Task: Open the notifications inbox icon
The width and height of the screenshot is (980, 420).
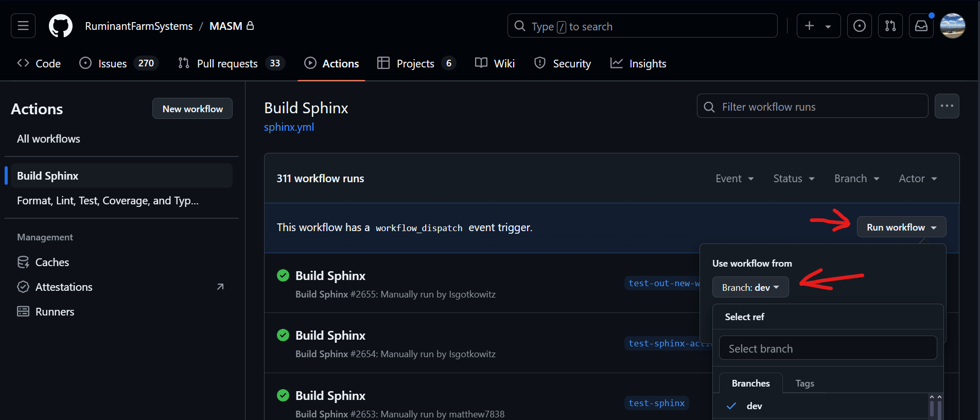Action: coord(921,26)
